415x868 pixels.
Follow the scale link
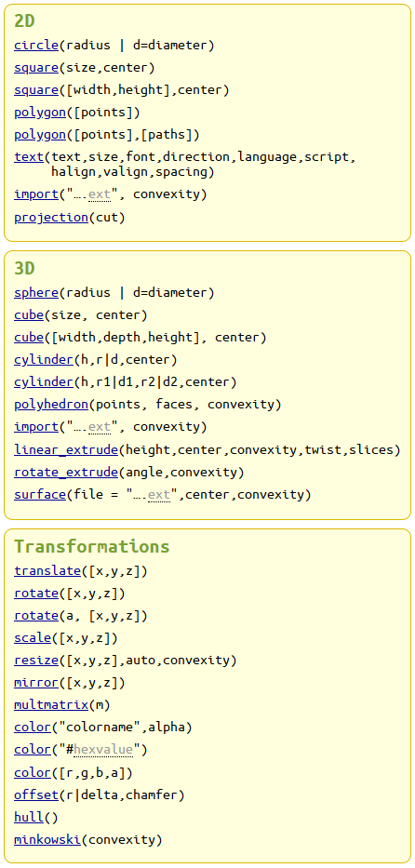click(x=33, y=637)
